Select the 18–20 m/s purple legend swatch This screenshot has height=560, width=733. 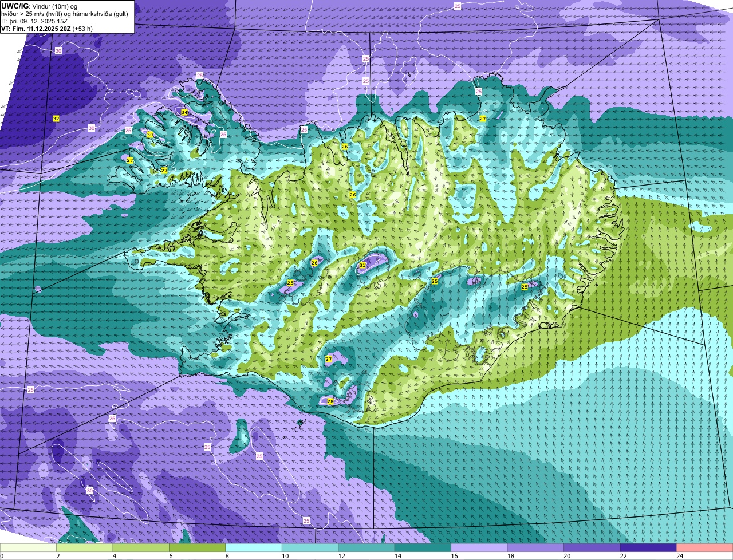(x=536, y=547)
